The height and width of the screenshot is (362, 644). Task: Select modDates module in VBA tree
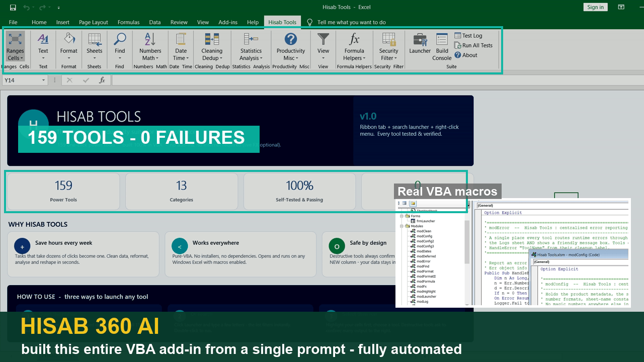421,251
